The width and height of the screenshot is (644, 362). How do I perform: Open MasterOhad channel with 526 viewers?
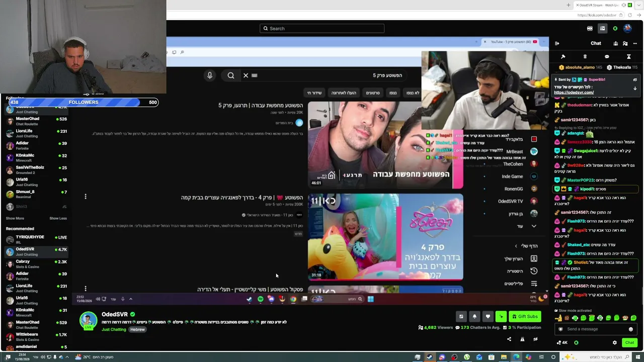[x=35, y=121]
